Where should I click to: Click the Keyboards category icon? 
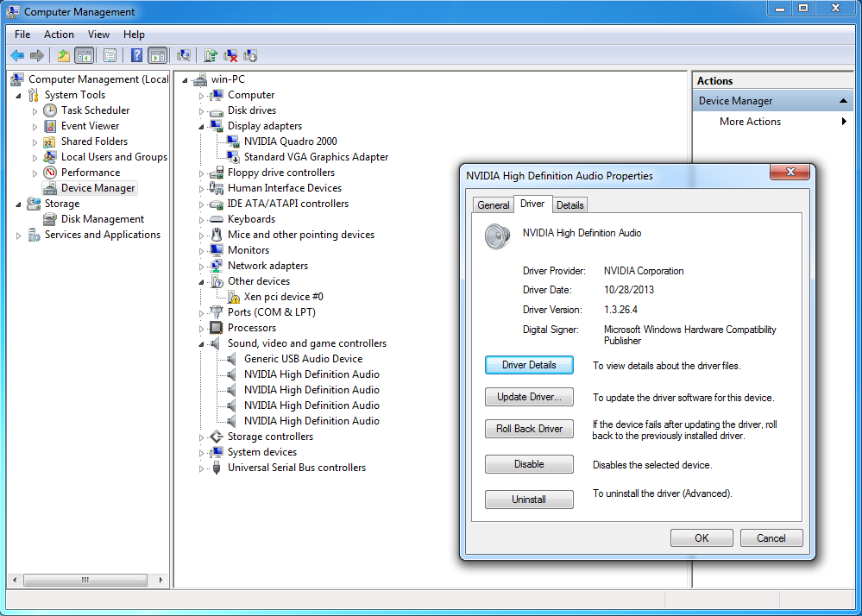coord(217,219)
